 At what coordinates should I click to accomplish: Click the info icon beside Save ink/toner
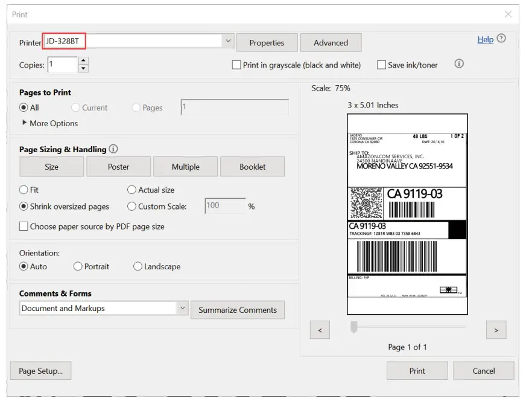458,63
